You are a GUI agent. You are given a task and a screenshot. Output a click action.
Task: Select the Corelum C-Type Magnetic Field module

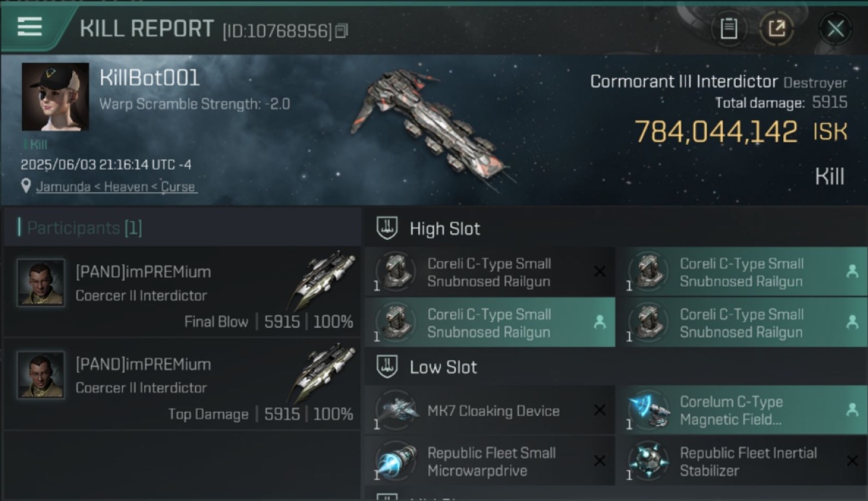(x=741, y=410)
